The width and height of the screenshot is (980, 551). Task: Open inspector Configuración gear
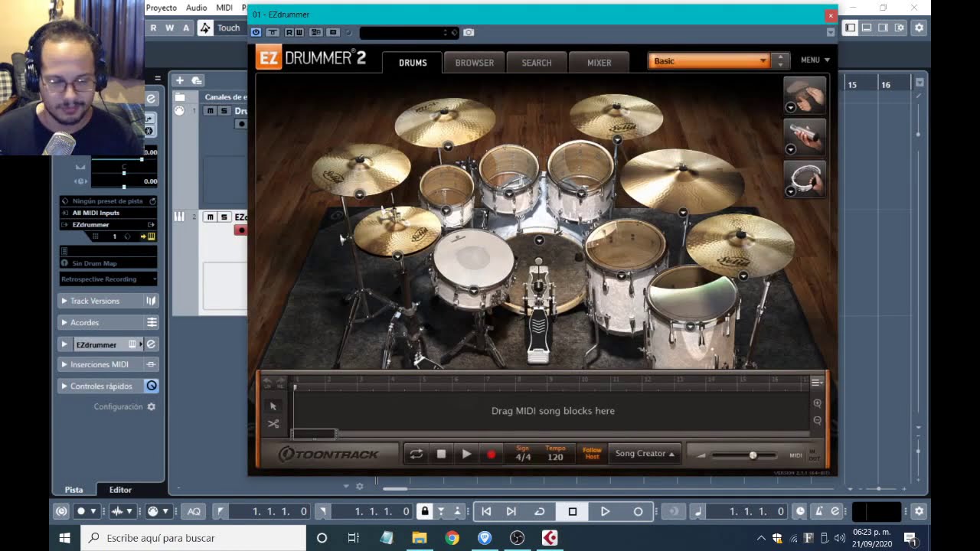[151, 406]
